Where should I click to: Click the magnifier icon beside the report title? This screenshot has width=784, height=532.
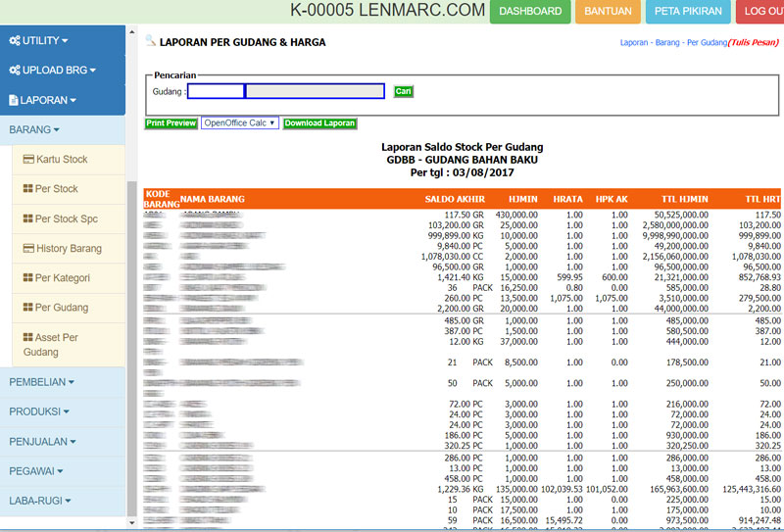pyautogui.click(x=150, y=41)
